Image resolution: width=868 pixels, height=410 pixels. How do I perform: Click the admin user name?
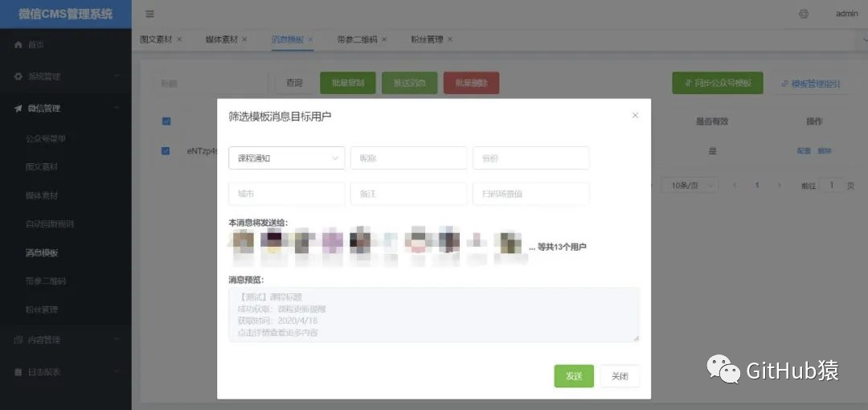846,14
